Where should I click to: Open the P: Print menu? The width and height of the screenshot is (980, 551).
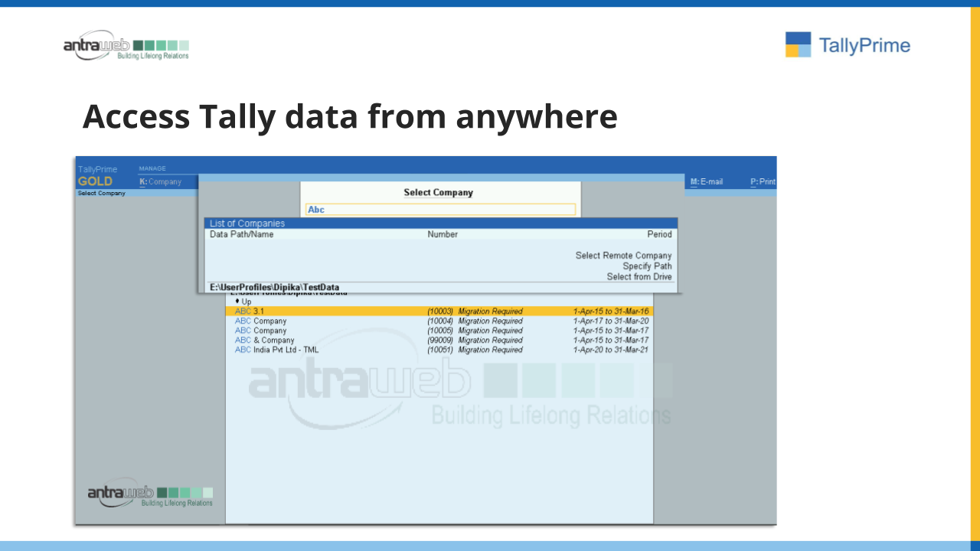coord(763,182)
